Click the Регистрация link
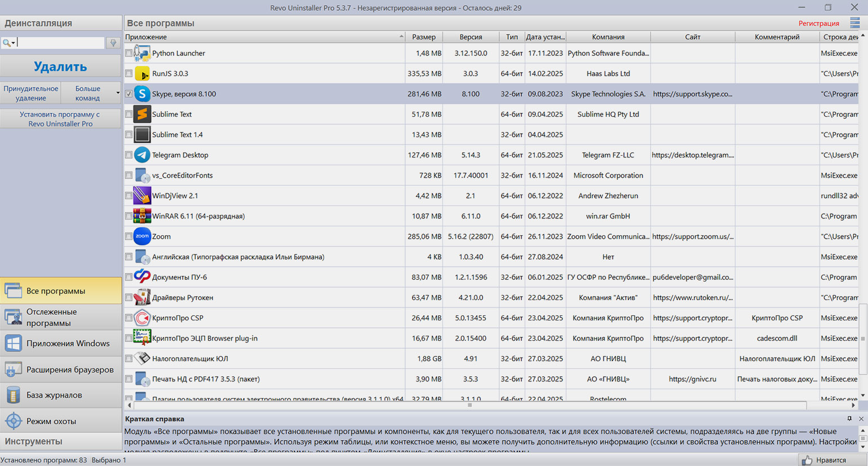Image resolution: width=868 pixels, height=466 pixels. pyautogui.click(x=818, y=23)
